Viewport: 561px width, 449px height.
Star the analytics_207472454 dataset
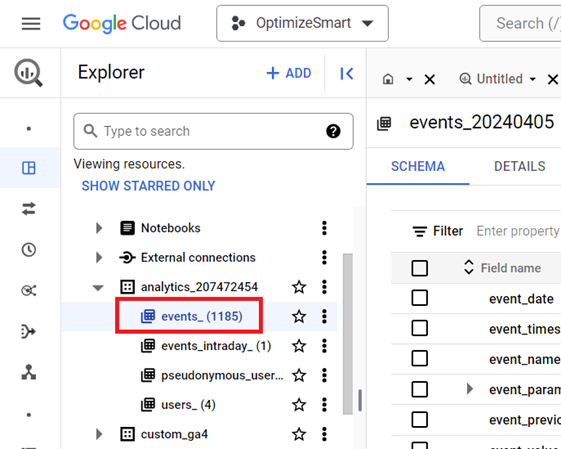tap(299, 287)
